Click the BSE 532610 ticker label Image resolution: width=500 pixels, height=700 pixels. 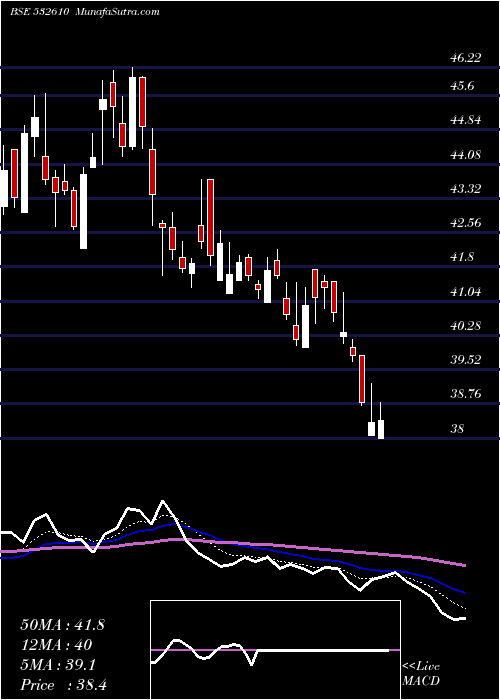[39, 12]
